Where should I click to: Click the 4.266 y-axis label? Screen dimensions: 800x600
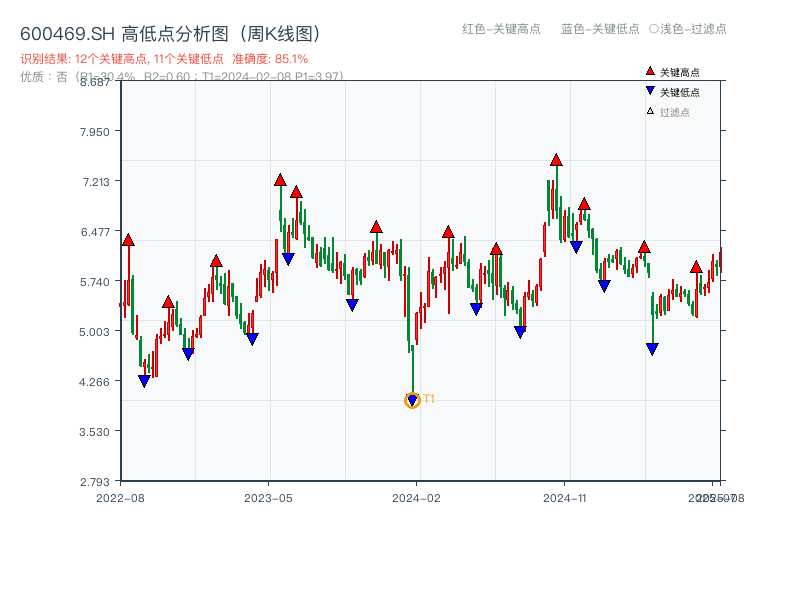pos(94,382)
